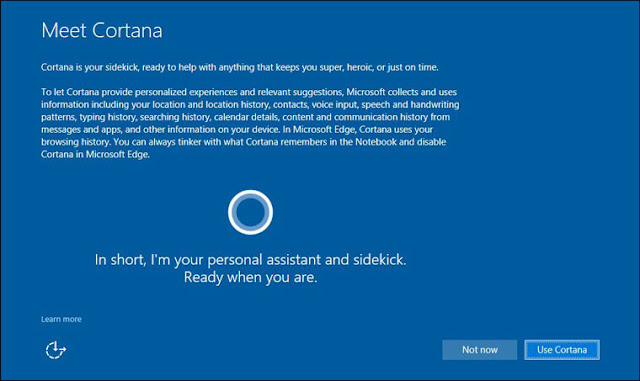Viewport: 640px width, 381px height.
Task: Click the line starting 'patterns, typing history'
Action: [x=245, y=117]
